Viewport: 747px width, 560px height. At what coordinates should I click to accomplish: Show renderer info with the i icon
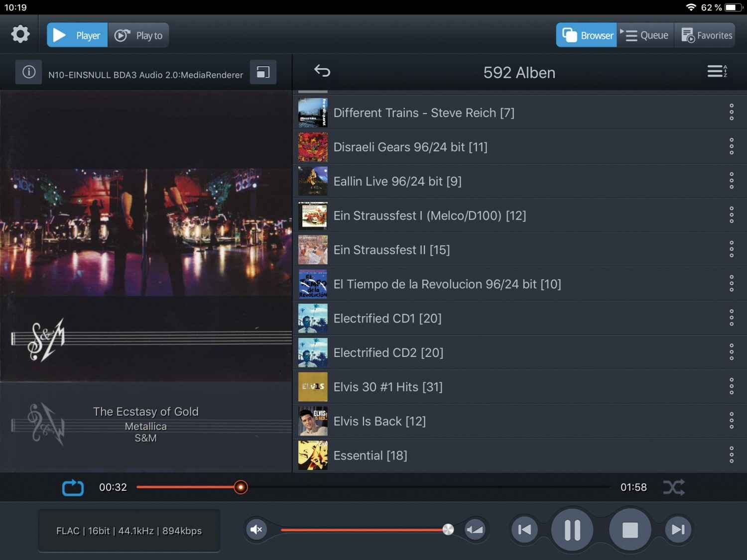tap(28, 72)
